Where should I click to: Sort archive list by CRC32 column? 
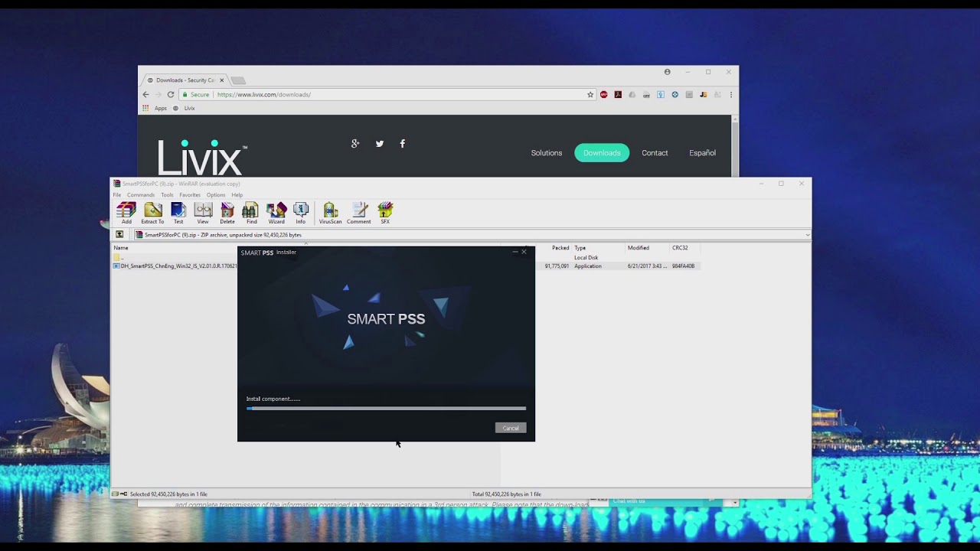click(x=680, y=248)
